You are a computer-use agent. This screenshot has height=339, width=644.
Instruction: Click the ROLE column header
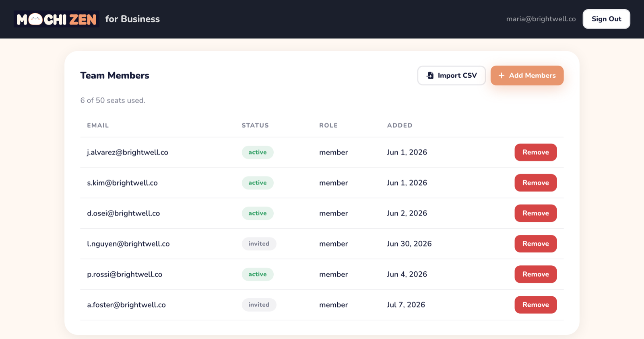pyautogui.click(x=328, y=125)
